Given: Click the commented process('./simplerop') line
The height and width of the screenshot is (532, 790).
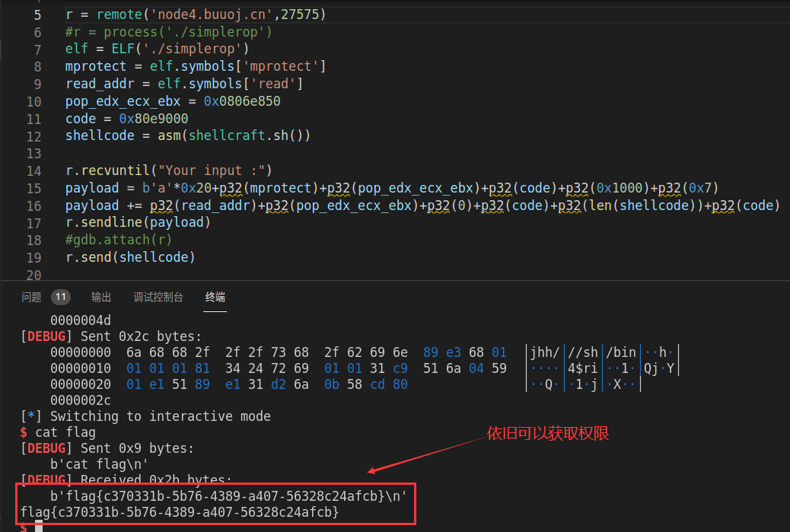Looking at the screenshot, I should (x=168, y=32).
